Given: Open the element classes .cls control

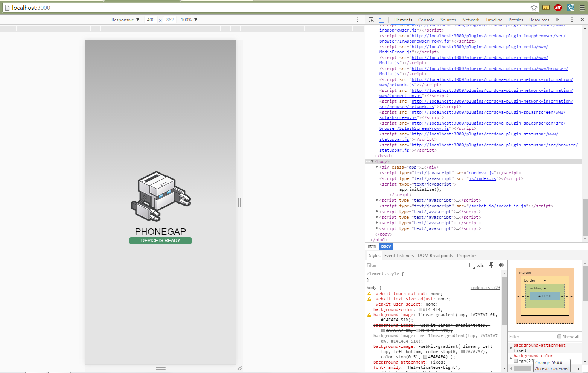Looking at the screenshot, I should [x=480, y=265].
